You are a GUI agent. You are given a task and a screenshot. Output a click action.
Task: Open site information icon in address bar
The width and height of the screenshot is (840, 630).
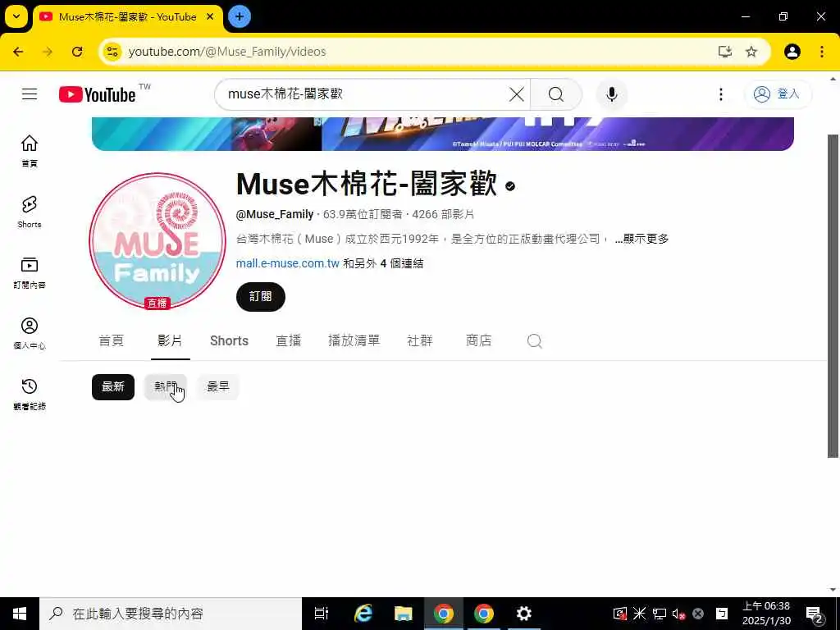tap(112, 52)
